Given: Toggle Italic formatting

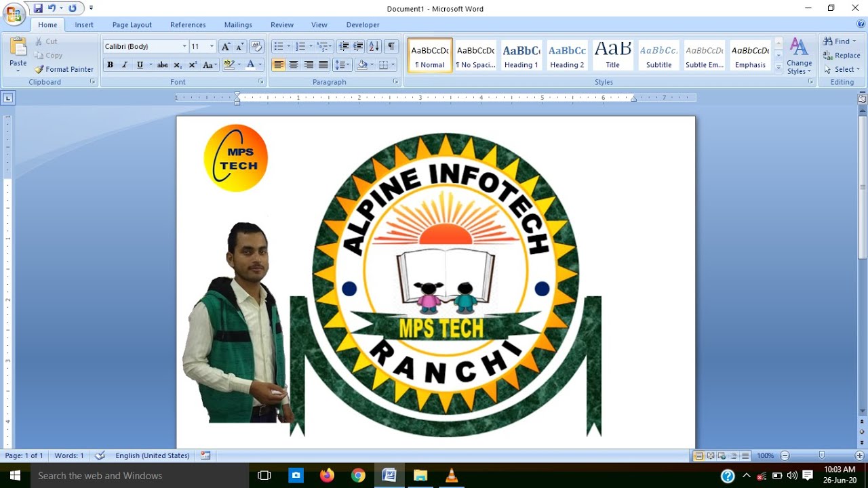Looking at the screenshot, I should [x=125, y=65].
